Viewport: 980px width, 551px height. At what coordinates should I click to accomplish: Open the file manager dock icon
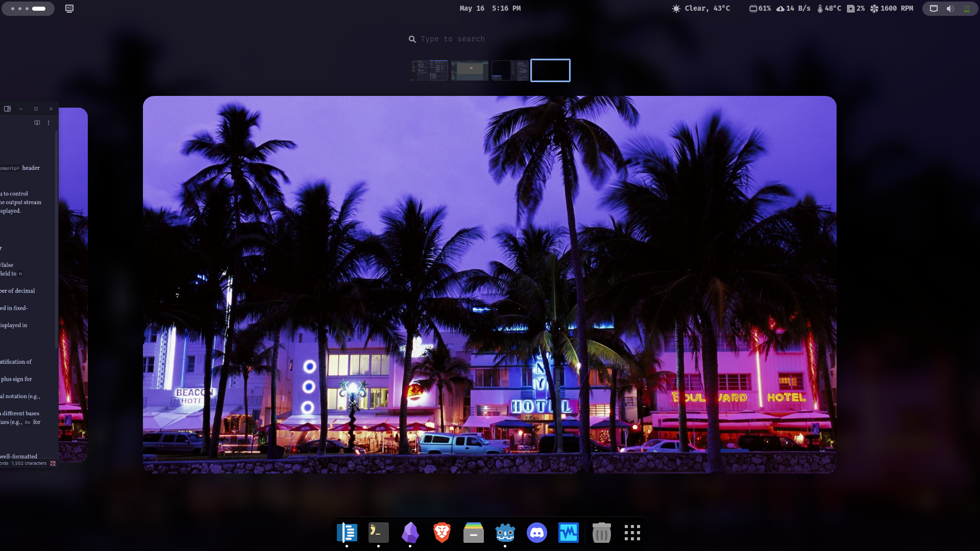tap(473, 533)
